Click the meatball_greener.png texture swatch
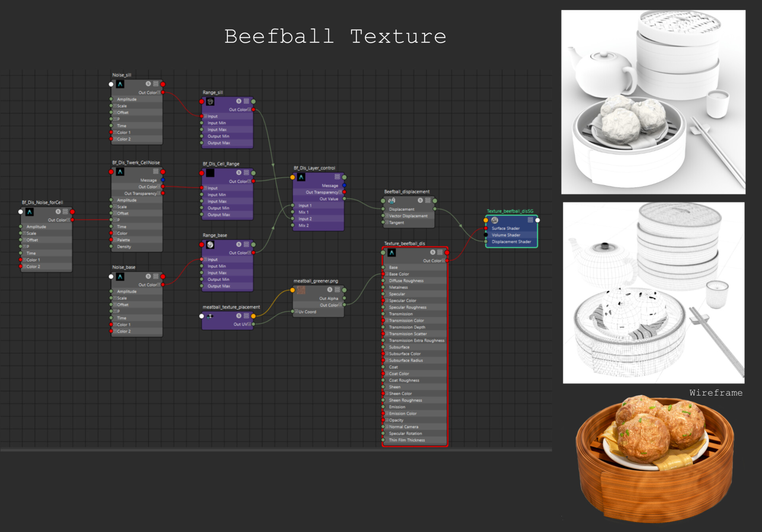 click(301, 290)
